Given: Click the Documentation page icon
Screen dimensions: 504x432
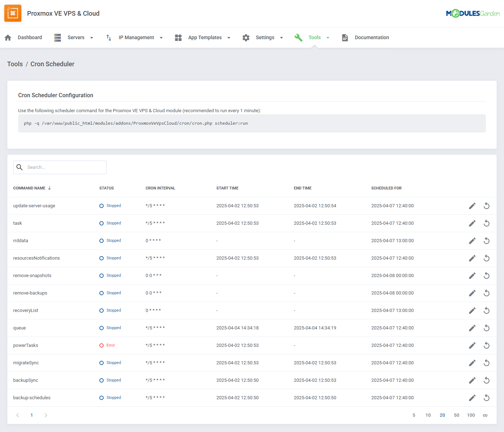Looking at the screenshot, I should click(x=345, y=37).
